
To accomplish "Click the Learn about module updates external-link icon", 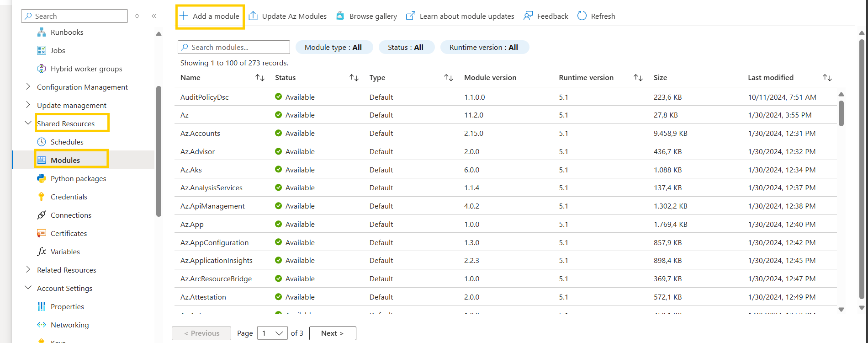I will 411,16.
